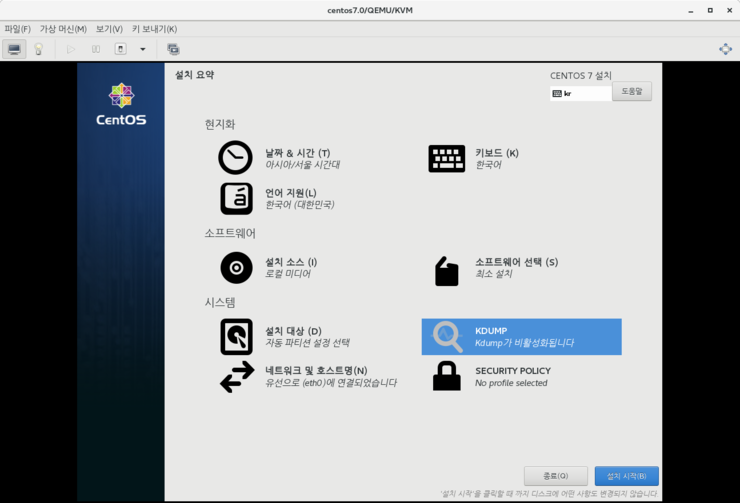Click the No profile selected text

click(x=511, y=383)
